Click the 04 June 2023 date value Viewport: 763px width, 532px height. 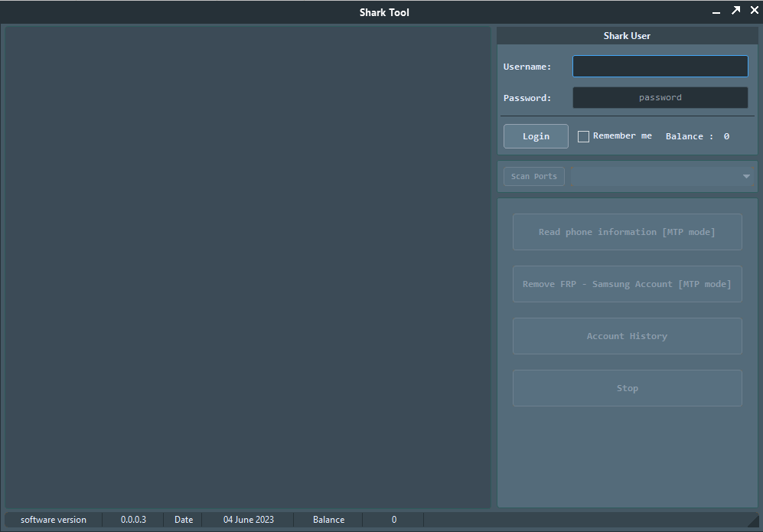(x=248, y=520)
